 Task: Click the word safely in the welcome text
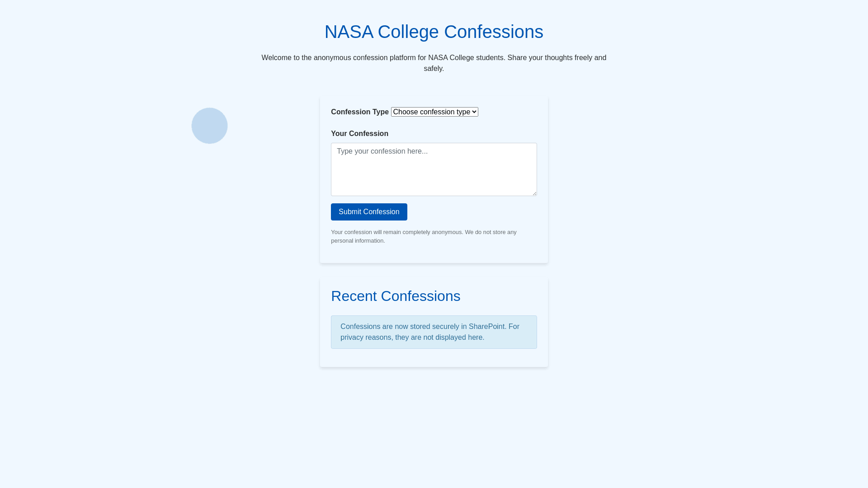(433, 69)
